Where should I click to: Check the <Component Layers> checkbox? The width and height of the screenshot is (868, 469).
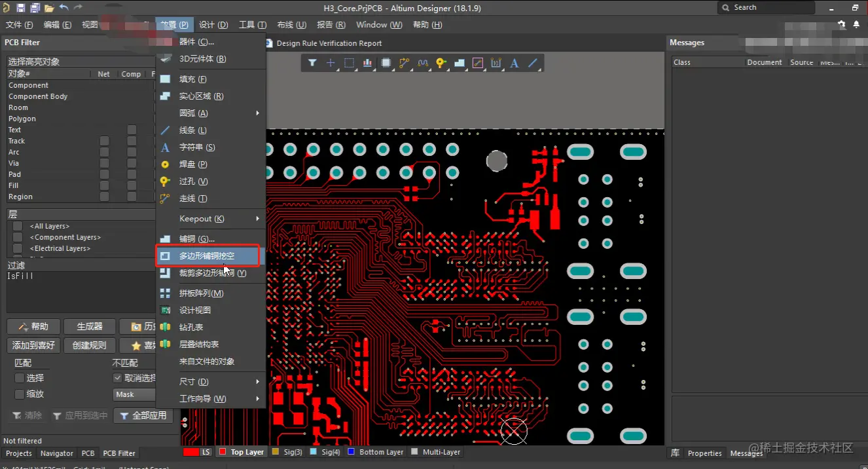(x=18, y=237)
